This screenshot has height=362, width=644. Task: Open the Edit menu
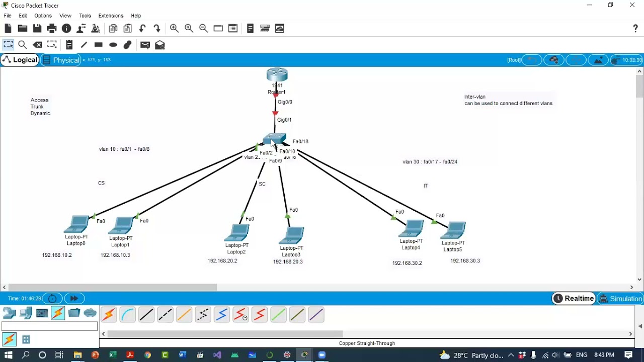[x=23, y=16]
